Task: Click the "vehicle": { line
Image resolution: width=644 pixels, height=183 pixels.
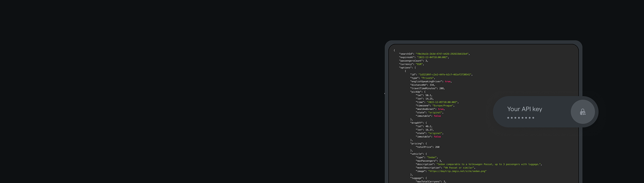Action: [419, 154]
